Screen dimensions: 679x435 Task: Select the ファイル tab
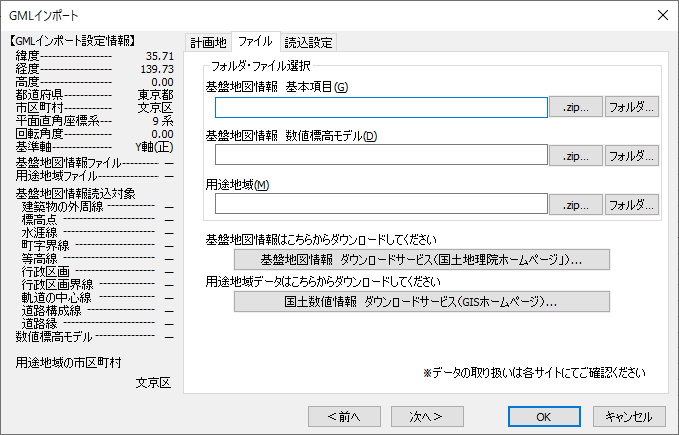[255, 42]
